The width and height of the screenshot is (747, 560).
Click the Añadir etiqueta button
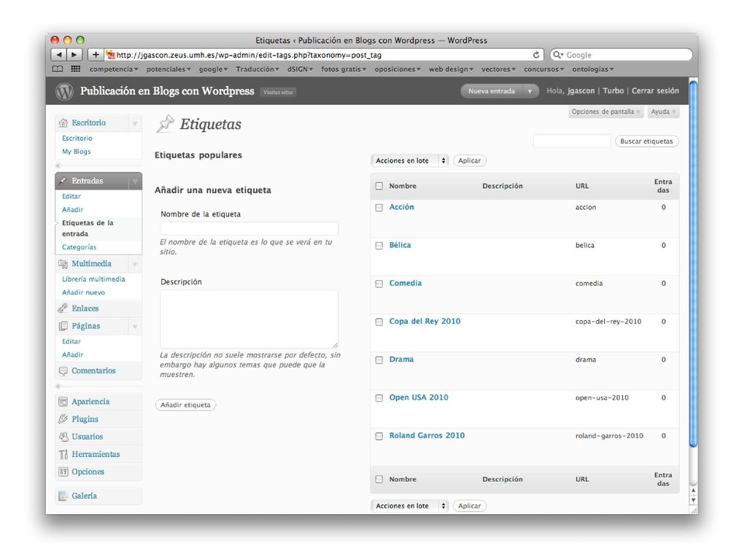tap(185, 405)
